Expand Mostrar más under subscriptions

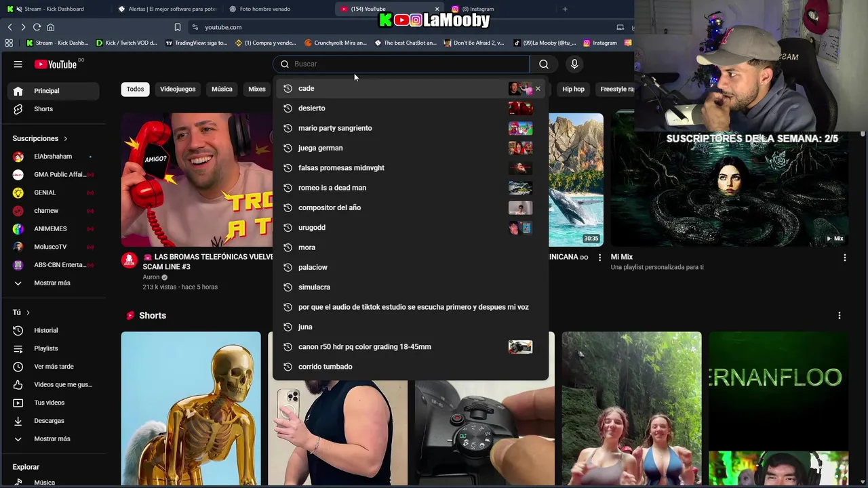coord(54,283)
